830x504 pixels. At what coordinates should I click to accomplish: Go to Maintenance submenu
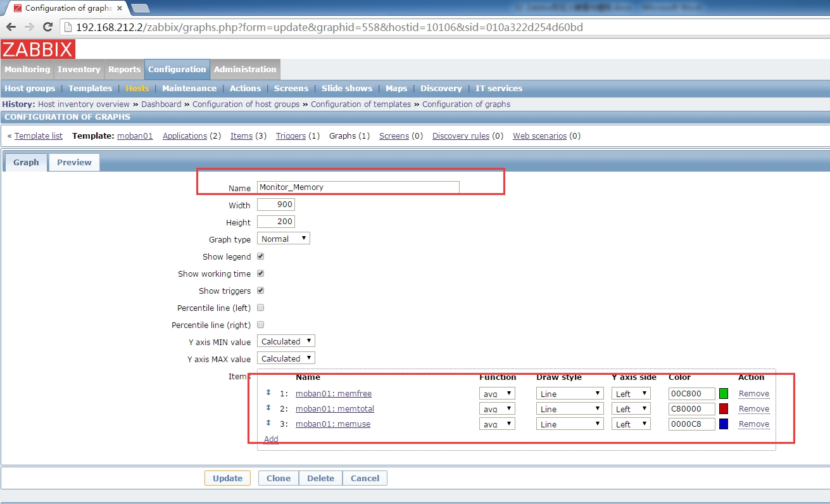coord(189,88)
